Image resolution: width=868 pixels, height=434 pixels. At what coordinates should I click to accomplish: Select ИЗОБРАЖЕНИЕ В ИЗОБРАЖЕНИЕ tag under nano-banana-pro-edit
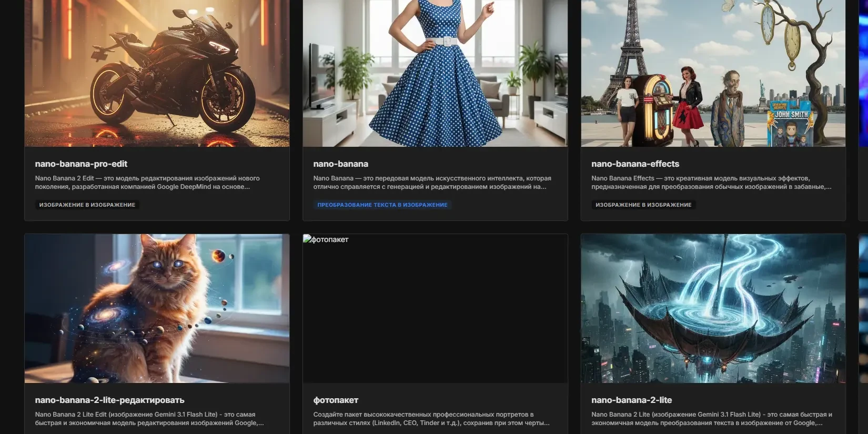pyautogui.click(x=87, y=205)
